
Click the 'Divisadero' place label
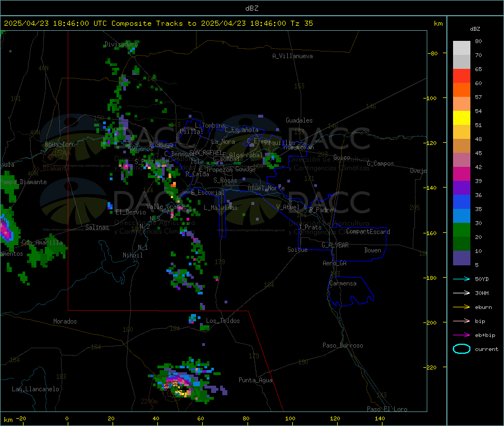tap(121, 44)
